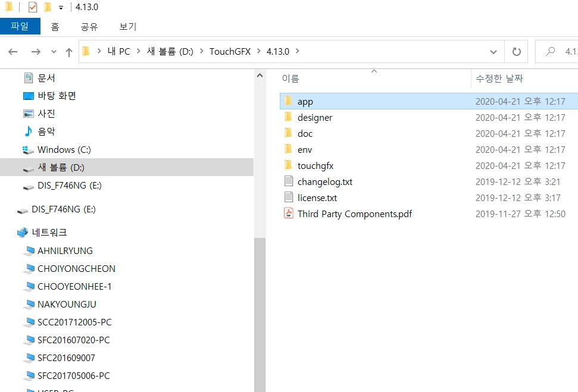The image size is (578, 392).
Task: Select 바탕 화면 in the navigation pane
Action: tap(57, 96)
